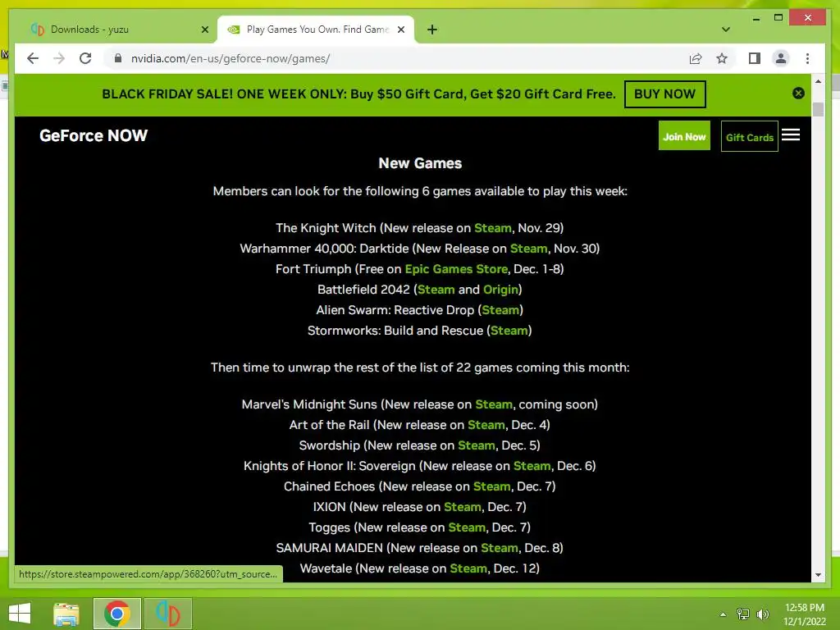This screenshot has height=630, width=840.
Task: Open Steam link for IXION
Action: (463, 507)
